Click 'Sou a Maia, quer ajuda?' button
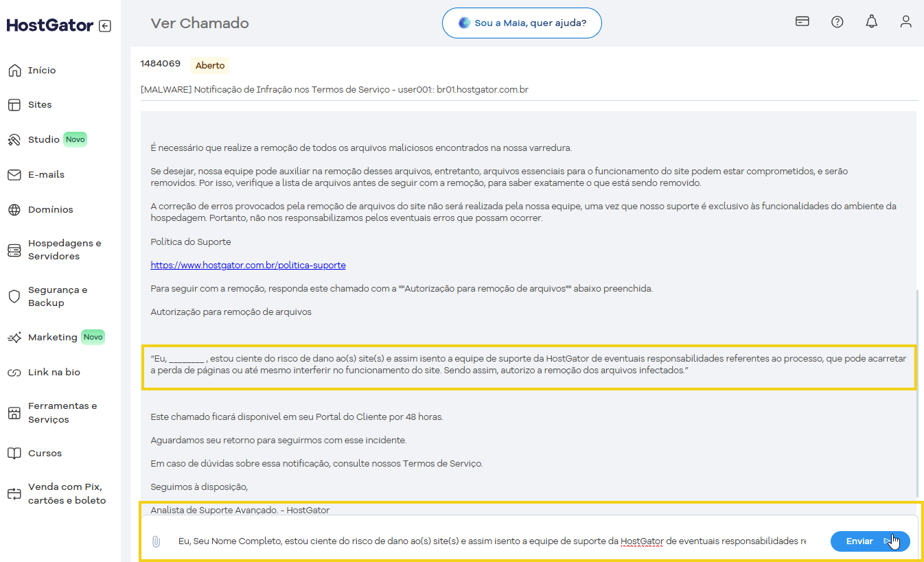The image size is (924, 562). [522, 23]
